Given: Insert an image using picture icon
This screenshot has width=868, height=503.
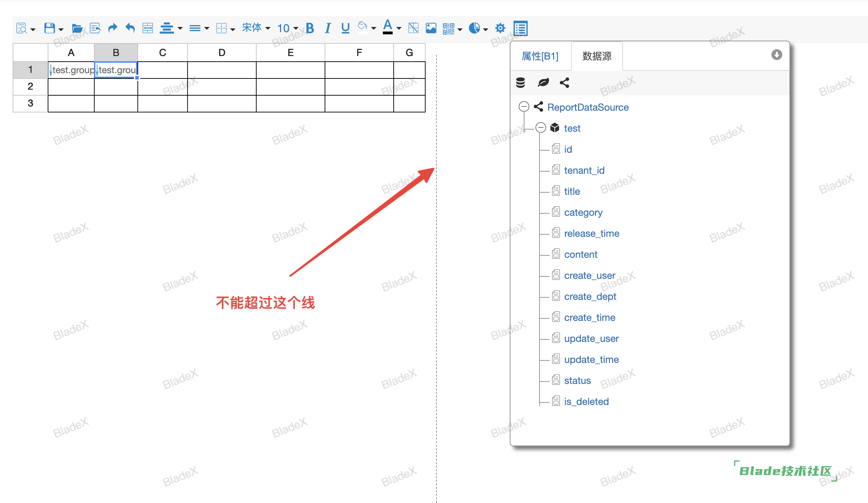Looking at the screenshot, I should (x=431, y=28).
